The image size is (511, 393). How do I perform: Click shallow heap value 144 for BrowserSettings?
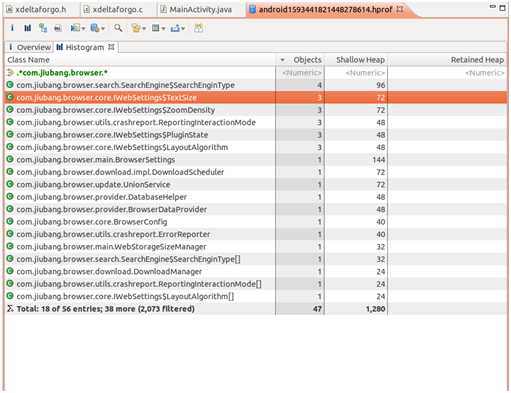coord(379,160)
